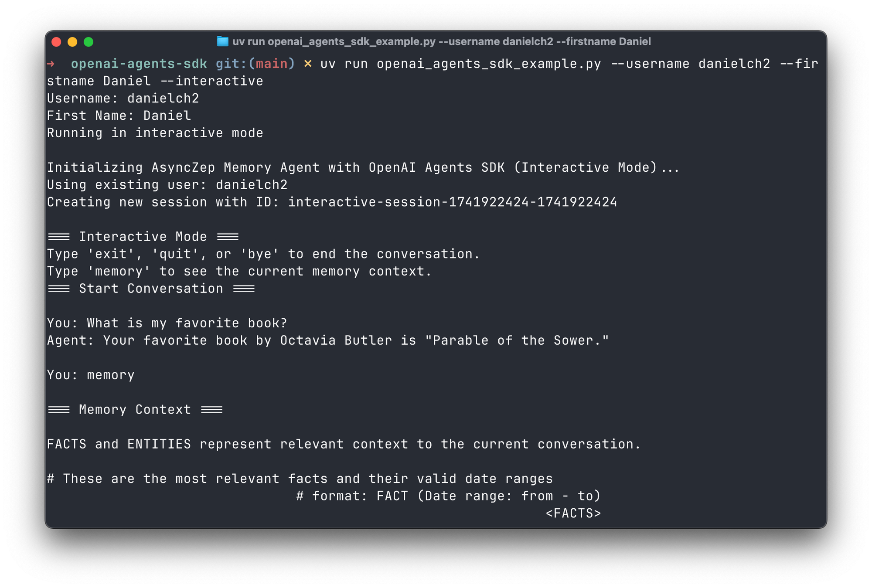Click the blue folder icon in title bar

222,42
